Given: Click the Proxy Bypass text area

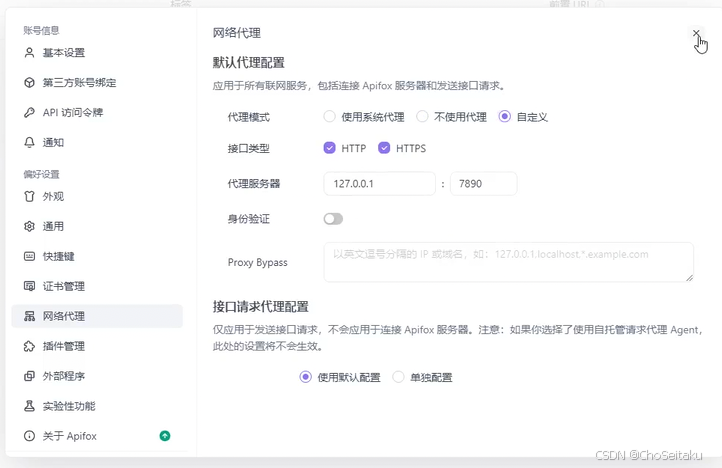Looking at the screenshot, I should tap(508, 262).
